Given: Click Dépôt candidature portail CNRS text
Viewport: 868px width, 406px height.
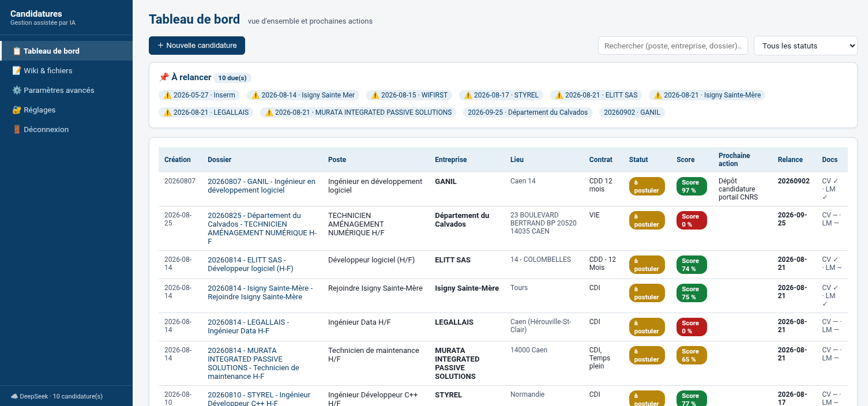Looking at the screenshot, I should pyautogui.click(x=738, y=189).
